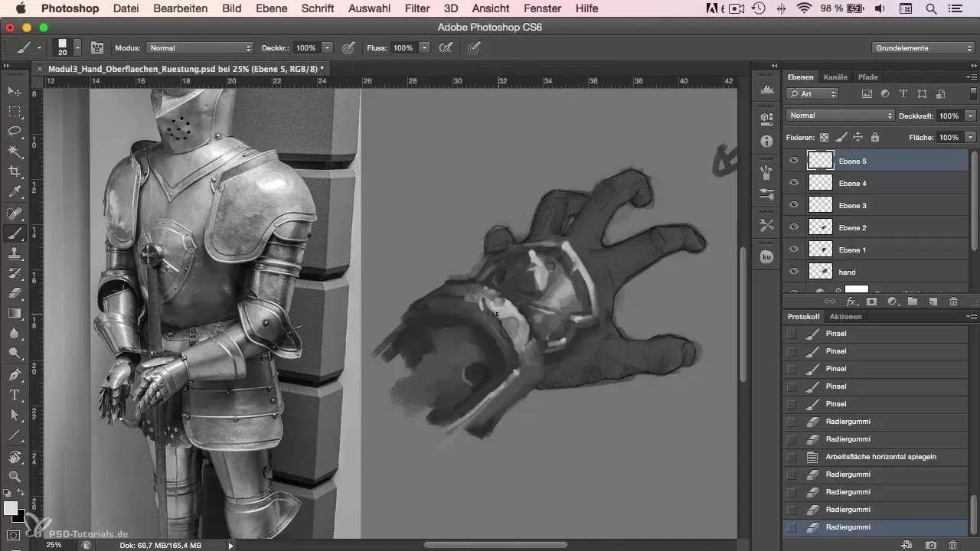Delete current history state trash icon
The width and height of the screenshot is (980, 551).
pos(953,544)
